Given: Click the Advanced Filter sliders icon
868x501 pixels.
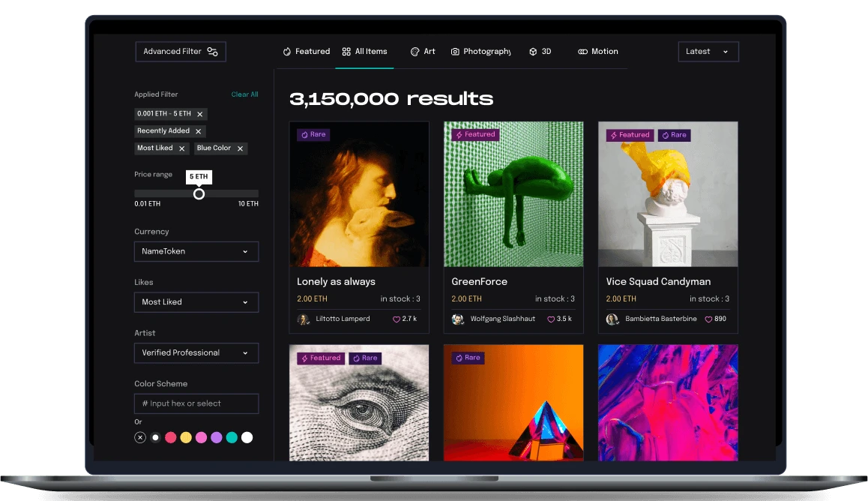Looking at the screenshot, I should pos(213,52).
